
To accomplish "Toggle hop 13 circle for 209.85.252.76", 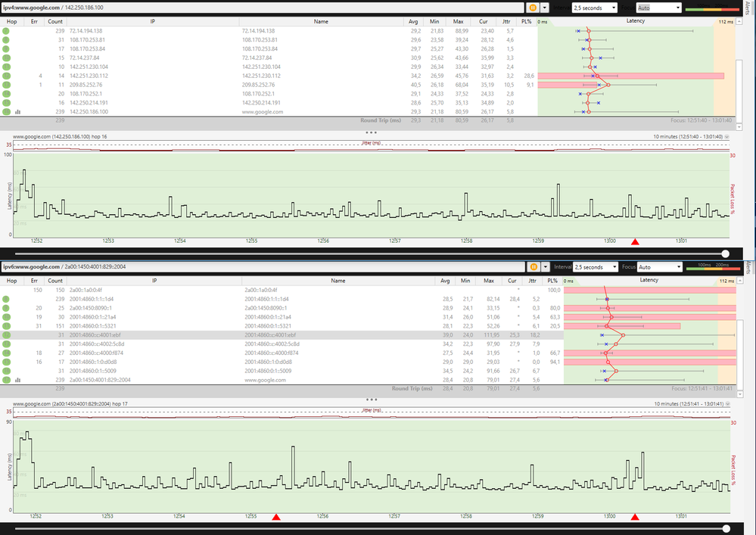I will [x=6, y=85].
